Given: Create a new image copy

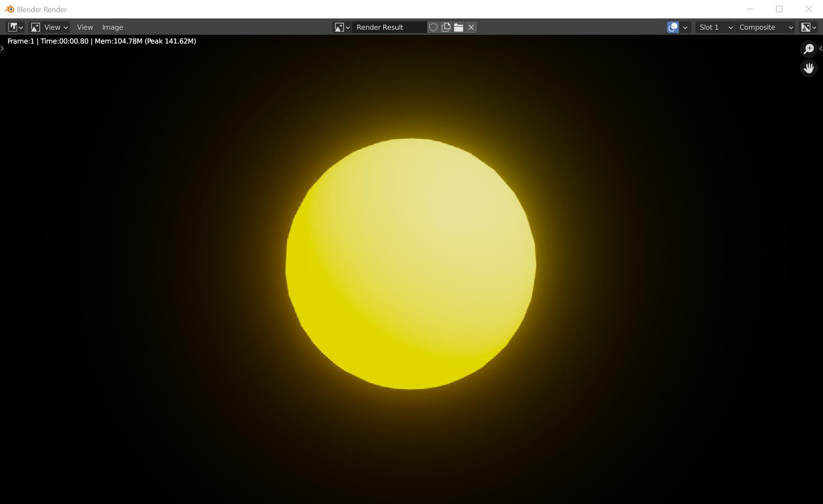Looking at the screenshot, I should [446, 27].
